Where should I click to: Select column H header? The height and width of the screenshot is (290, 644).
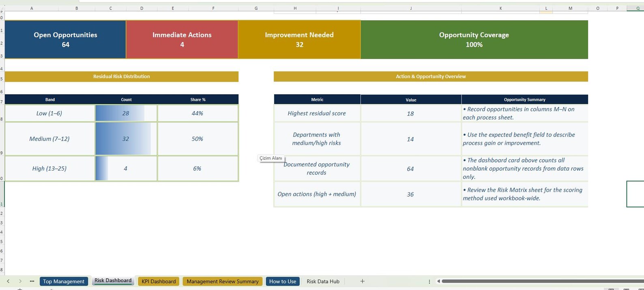pos(295,8)
